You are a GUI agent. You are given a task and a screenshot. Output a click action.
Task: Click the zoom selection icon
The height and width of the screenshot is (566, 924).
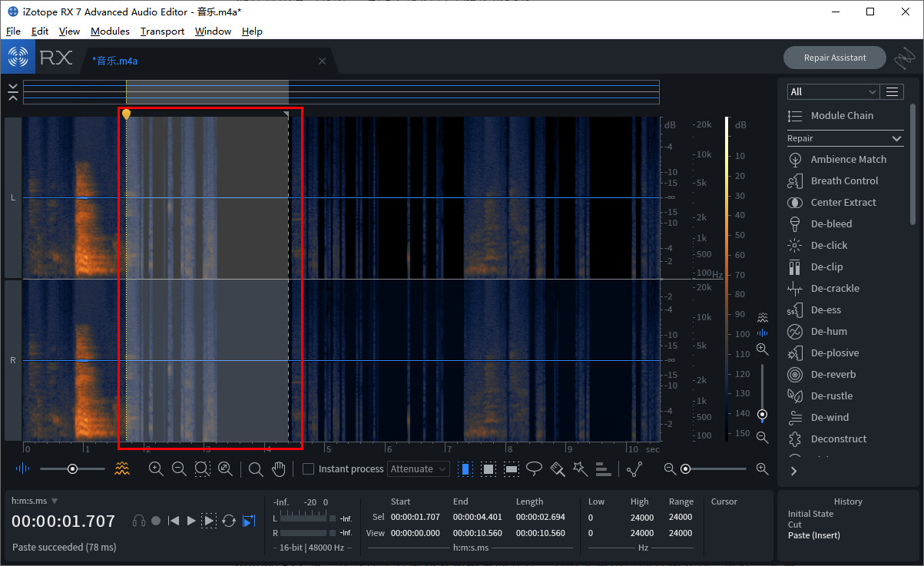pyautogui.click(x=202, y=468)
